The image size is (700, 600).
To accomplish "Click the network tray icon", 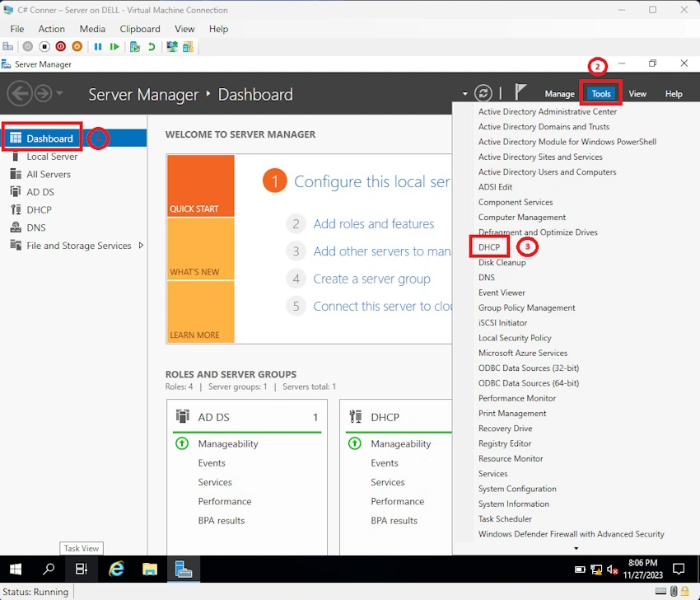I will click(x=596, y=570).
